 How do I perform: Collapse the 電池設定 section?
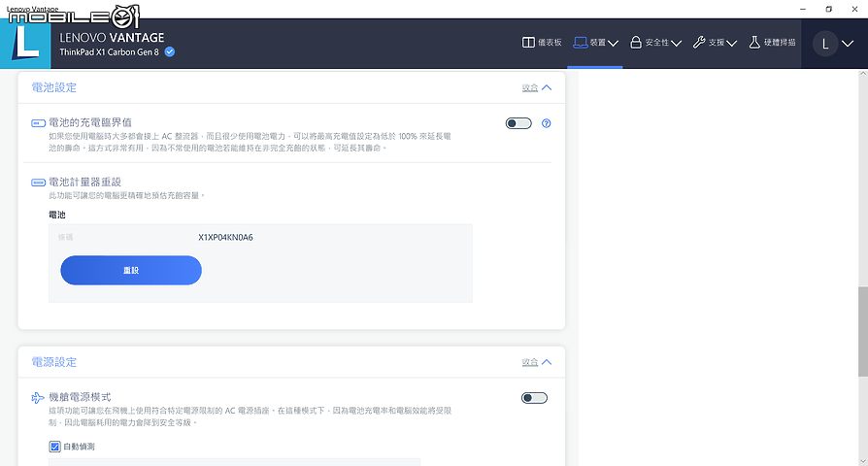pos(536,87)
